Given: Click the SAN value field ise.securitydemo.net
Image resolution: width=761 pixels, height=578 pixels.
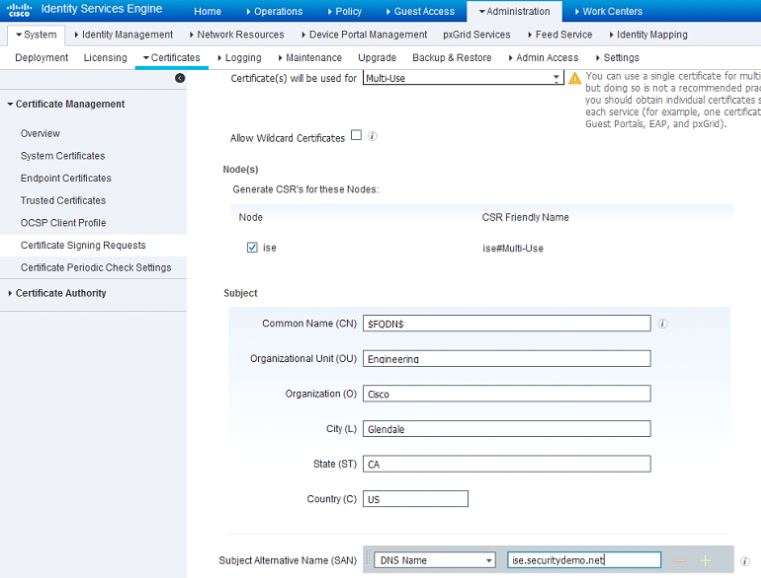Looking at the screenshot, I should coord(584,560).
